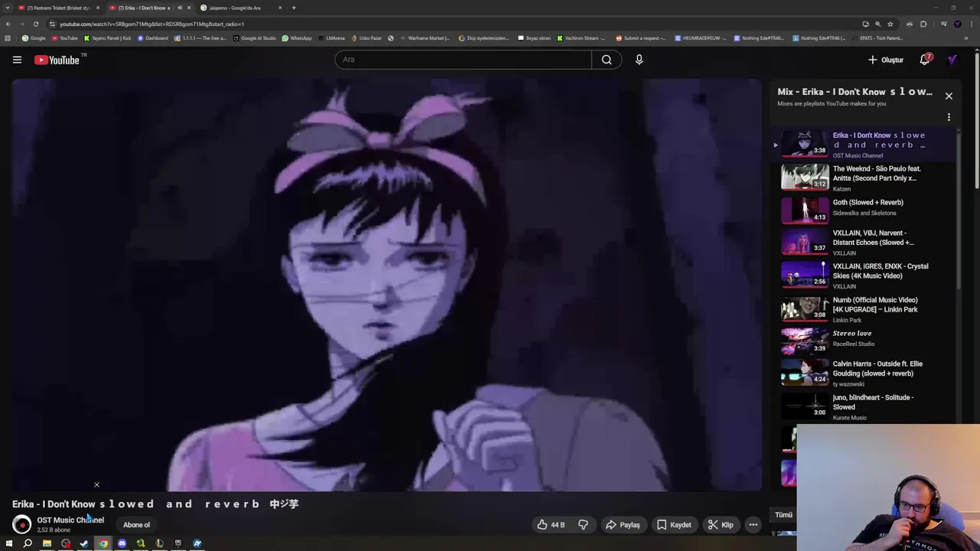This screenshot has width=980, height=551.
Task: Open the account avatar menu
Action: click(952, 60)
